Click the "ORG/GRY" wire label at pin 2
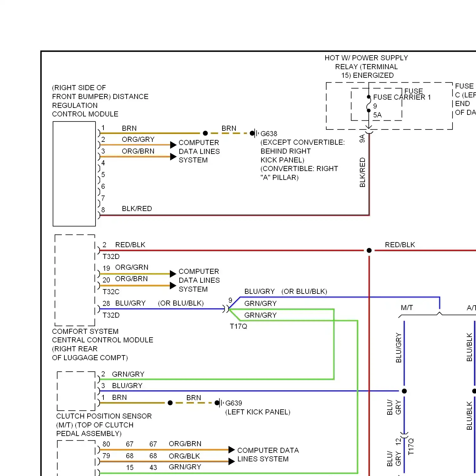 (138, 139)
